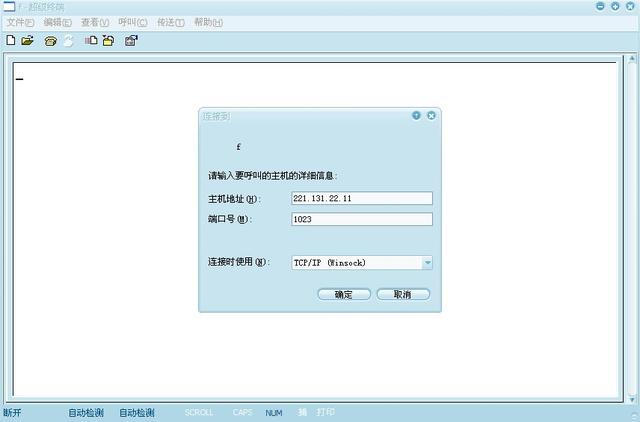
Task: Click the 断开 status bar text
Action: (12, 413)
